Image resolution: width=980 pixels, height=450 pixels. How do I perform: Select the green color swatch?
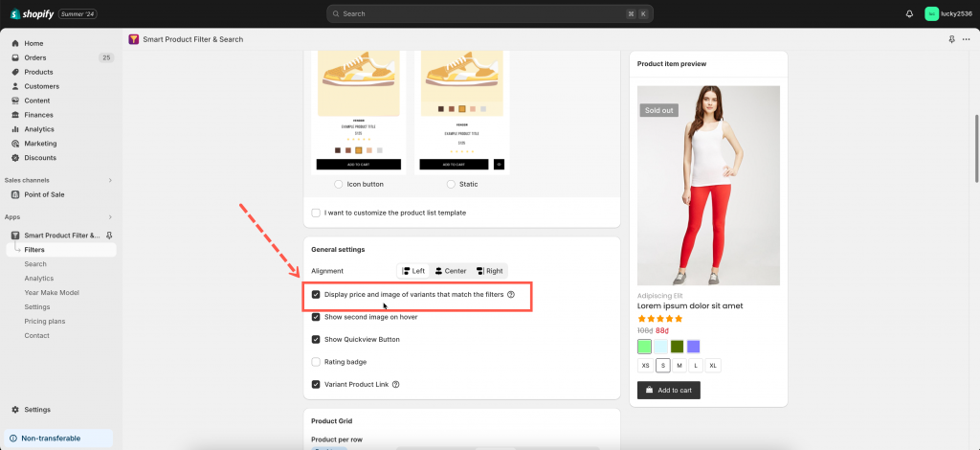tap(644, 346)
